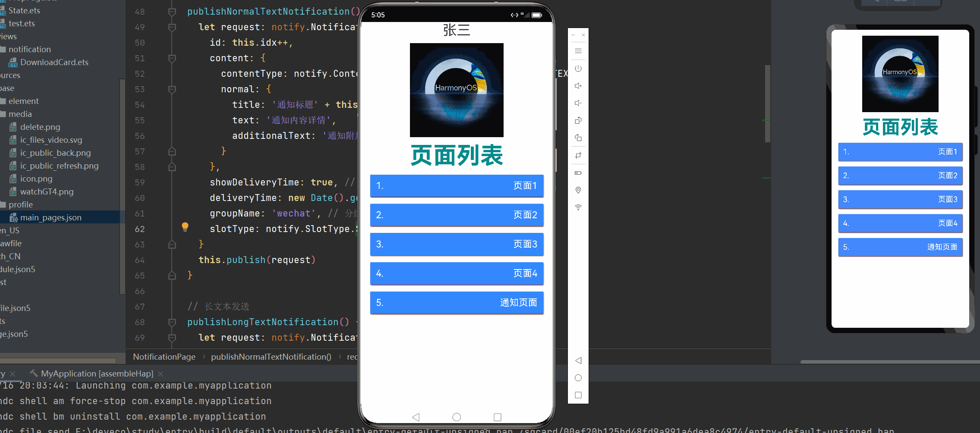Collapse code fold at line 48
The height and width of the screenshot is (433, 980).
[172, 12]
